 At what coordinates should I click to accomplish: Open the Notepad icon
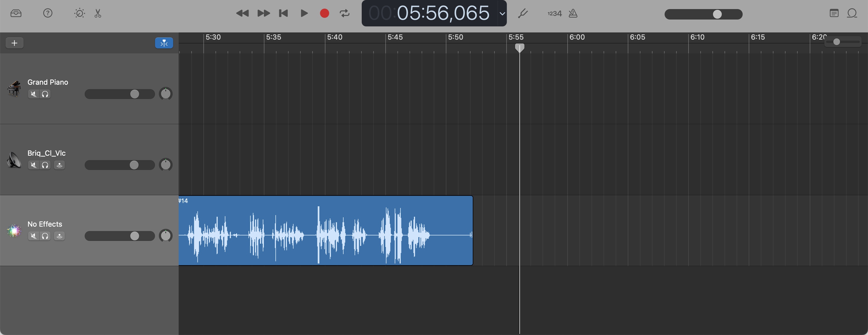[x=834, y=13]
